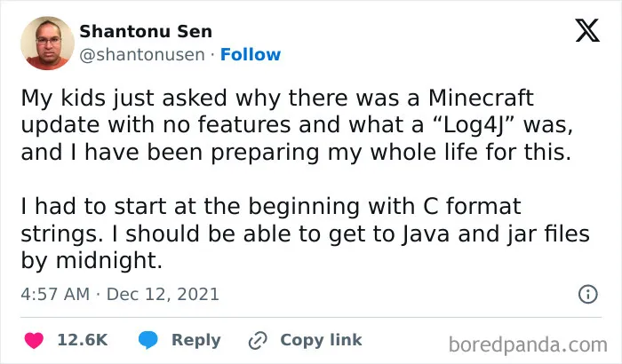Image resolution: width=622 pixels, height=364 pixels.
Task: View the 12.6K likes count
Action: tap(83, 340)
